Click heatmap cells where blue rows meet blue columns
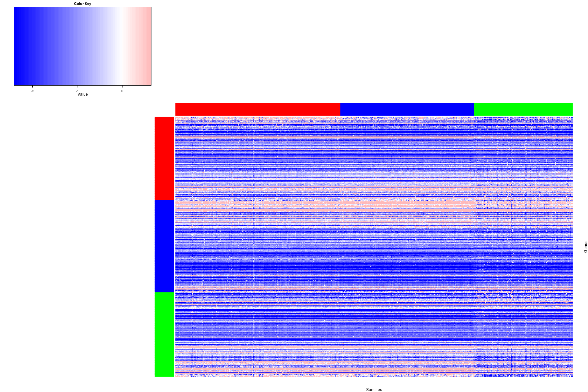The width and height of the screenshot is (588, 392). tap(407, 246)
